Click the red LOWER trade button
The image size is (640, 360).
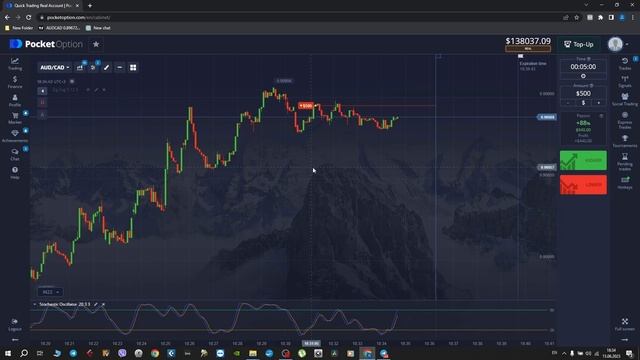583,184
